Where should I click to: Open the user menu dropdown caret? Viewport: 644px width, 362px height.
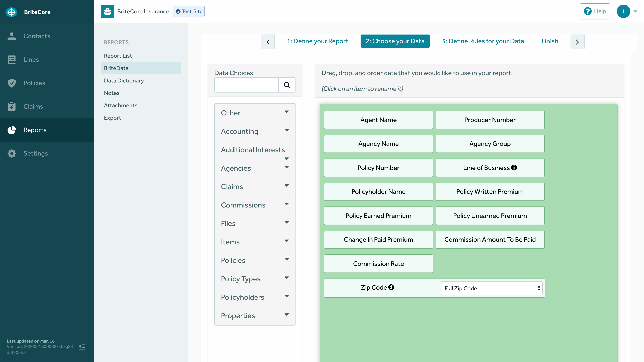coord(635,11)
